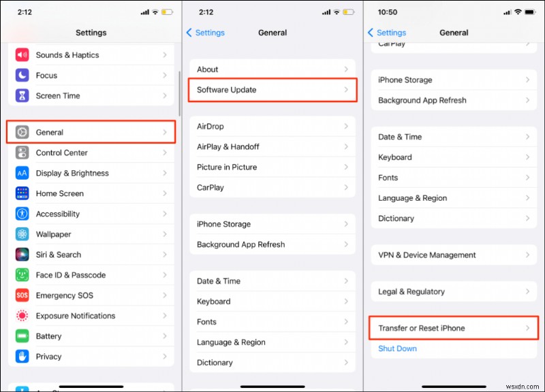545x392 pixels.
Task: Go back to Settings in right panel
Action: pyautogui.click(x=387, y=33)
